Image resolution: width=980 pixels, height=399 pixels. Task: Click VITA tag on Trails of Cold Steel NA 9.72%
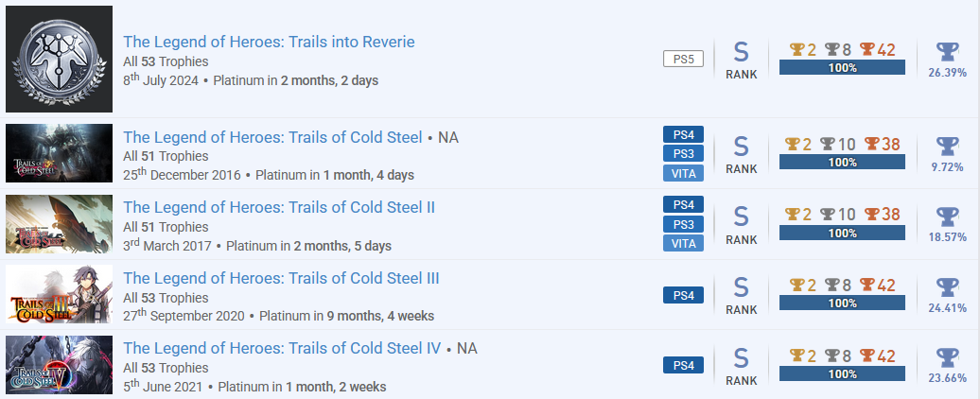pos(683,173)
